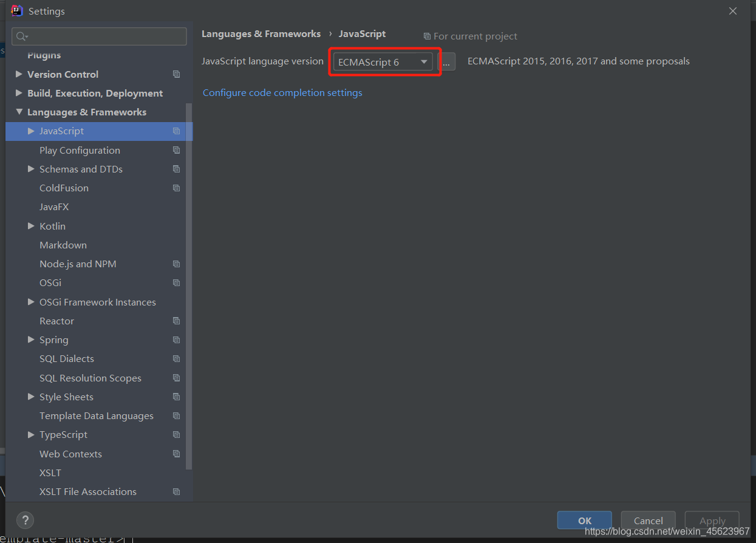Click the project-level icon next to Version Control
This screenshot has width=756, height=543.
click(176, 74)
